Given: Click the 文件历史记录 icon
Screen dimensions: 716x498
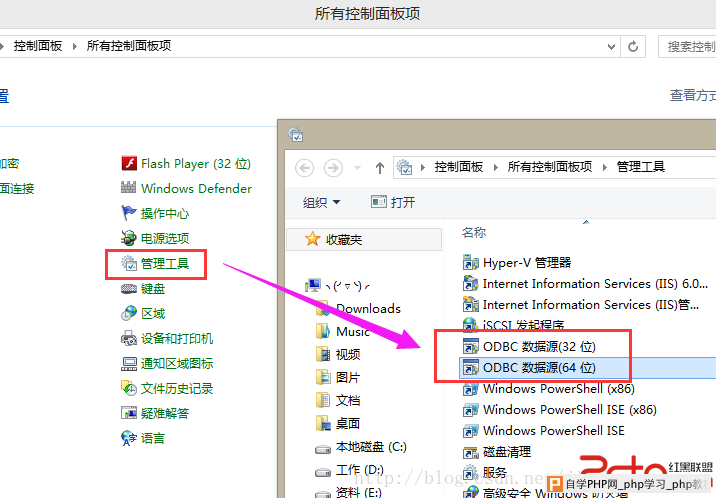Looking at the screenshot, I should [129, 388].
